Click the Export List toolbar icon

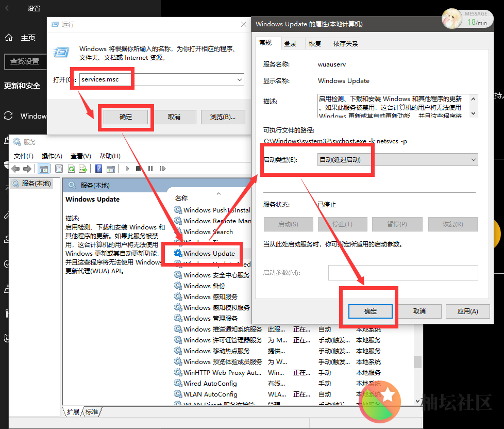click(x=83, y=169)
